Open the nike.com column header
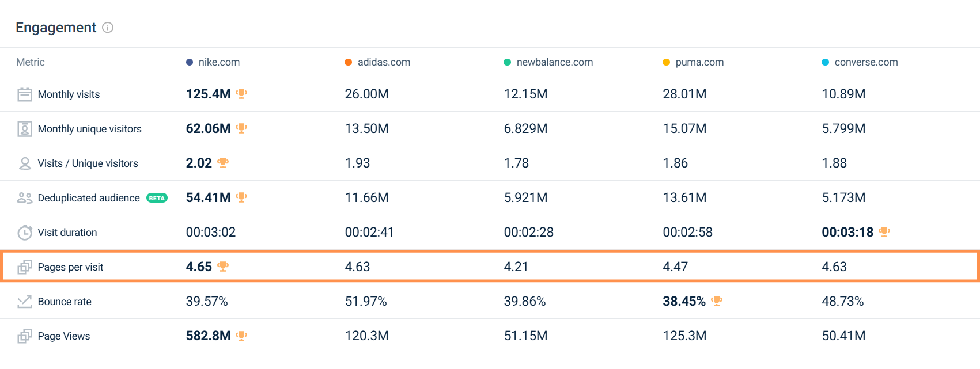 [x=219, y=62]
